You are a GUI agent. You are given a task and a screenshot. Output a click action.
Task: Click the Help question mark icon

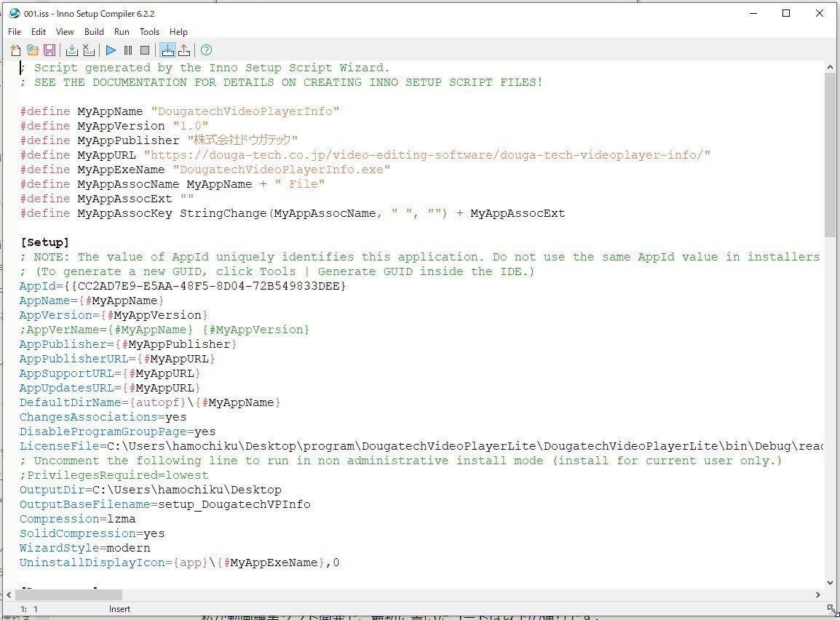[x=206, y=50]
